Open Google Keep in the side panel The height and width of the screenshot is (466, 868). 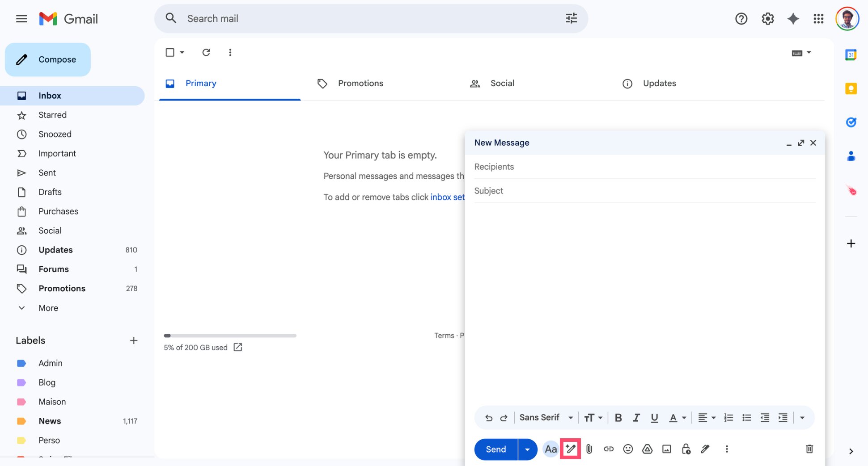[851, 88]
